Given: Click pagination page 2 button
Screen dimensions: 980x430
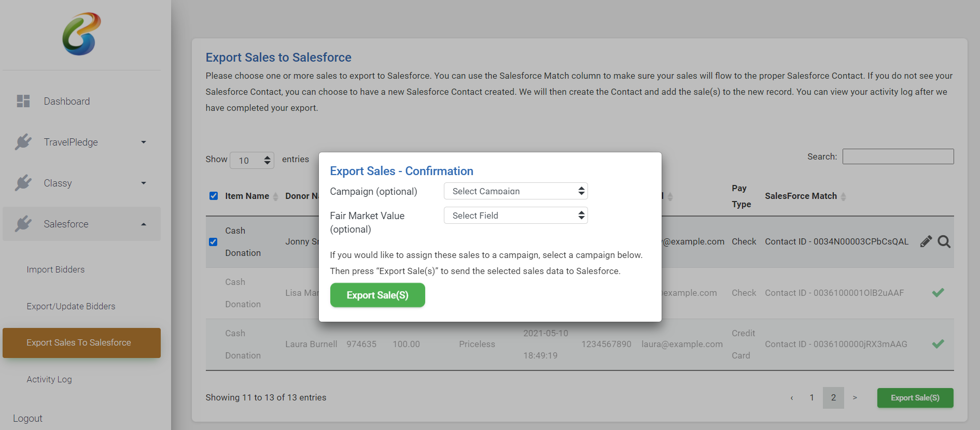Looking at the screenshot, I should pyautogui.click(x=833, y=398).
